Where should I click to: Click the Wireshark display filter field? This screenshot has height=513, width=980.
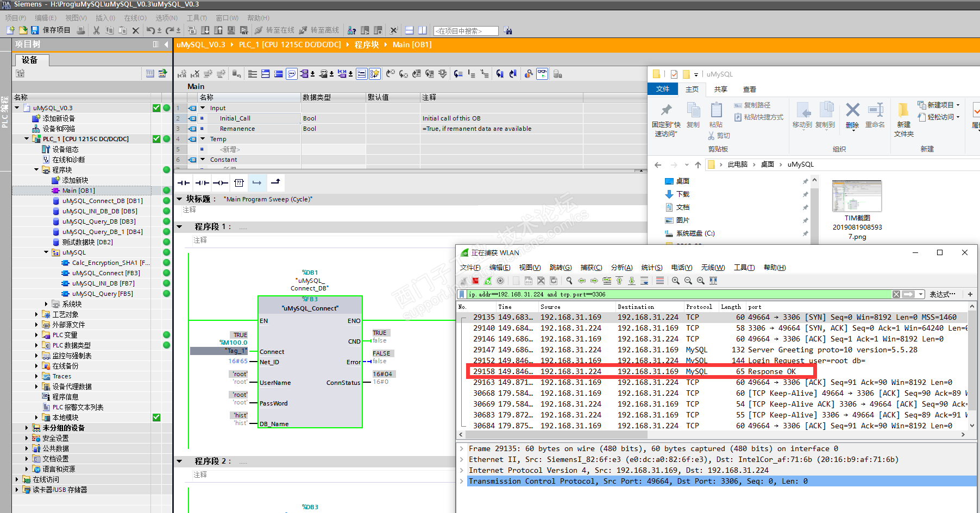(679, 294)
